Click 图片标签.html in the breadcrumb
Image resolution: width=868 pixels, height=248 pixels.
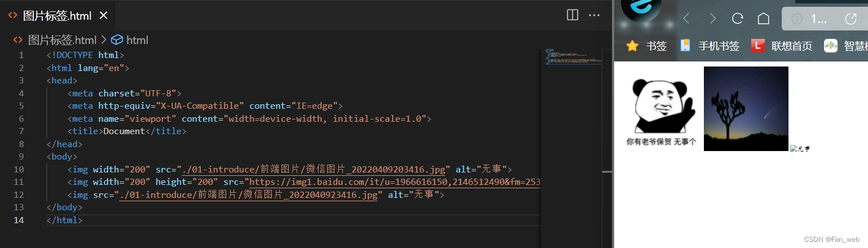tap(62, 40)
